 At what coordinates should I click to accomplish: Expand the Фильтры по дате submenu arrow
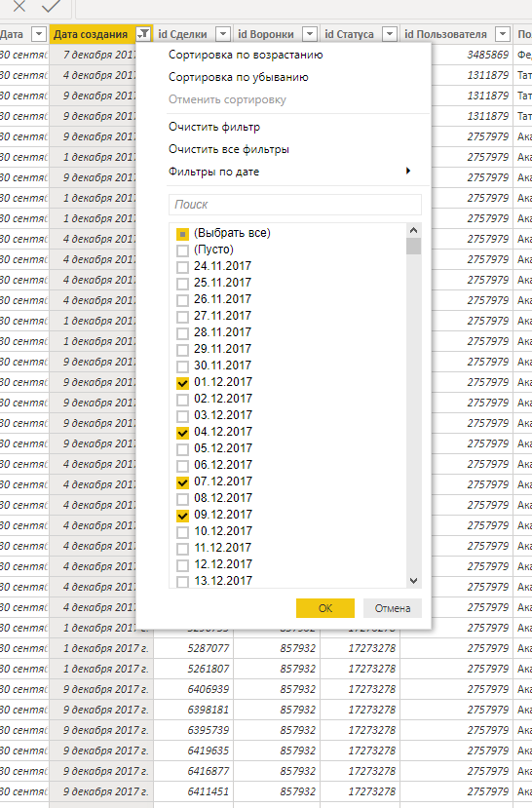tap(408, 172)
